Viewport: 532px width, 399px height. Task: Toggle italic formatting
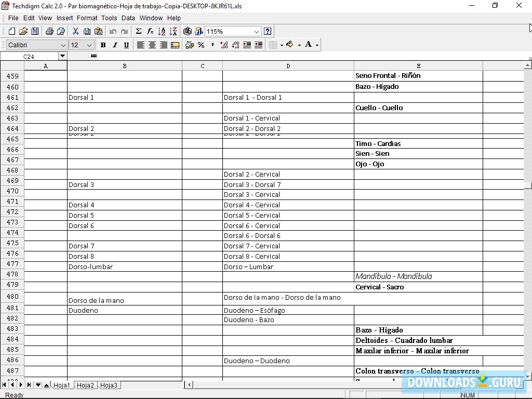pyautogui.click(x=114, y=45)
